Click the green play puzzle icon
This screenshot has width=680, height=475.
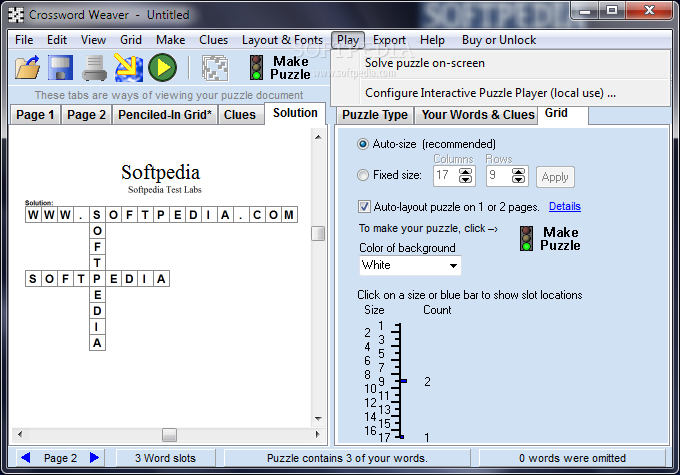tap(163, 67)
